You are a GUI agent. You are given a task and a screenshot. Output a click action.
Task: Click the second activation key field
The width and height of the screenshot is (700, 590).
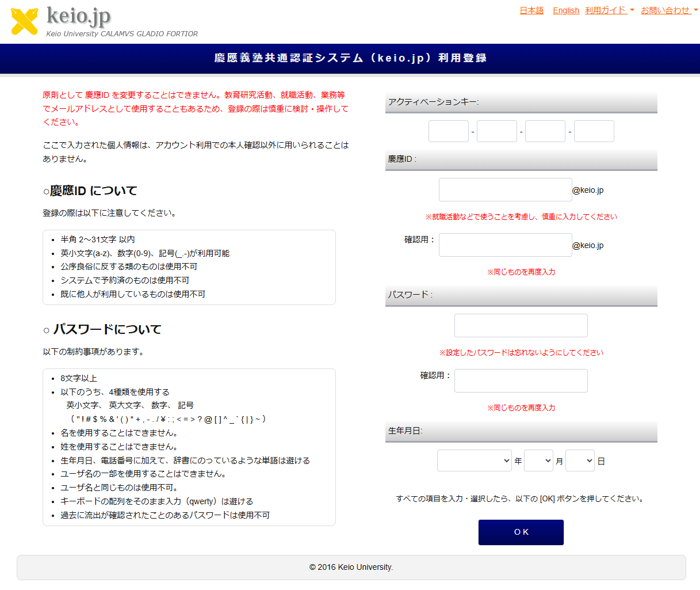coord(496,131)
